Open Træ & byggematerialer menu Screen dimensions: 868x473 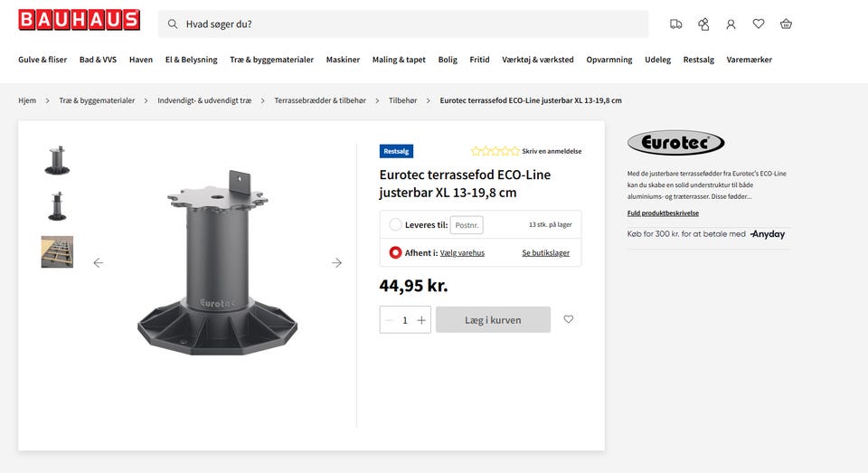click(272, 60)
